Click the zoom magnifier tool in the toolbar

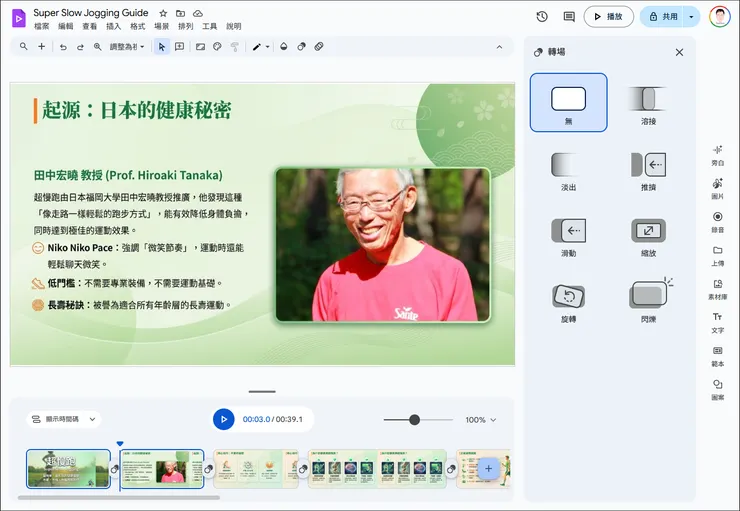click(98, 47)
